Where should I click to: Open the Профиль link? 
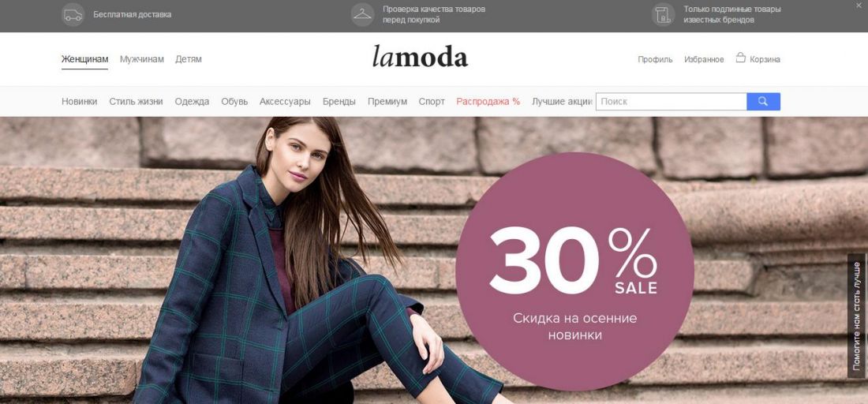coord(655,60)
